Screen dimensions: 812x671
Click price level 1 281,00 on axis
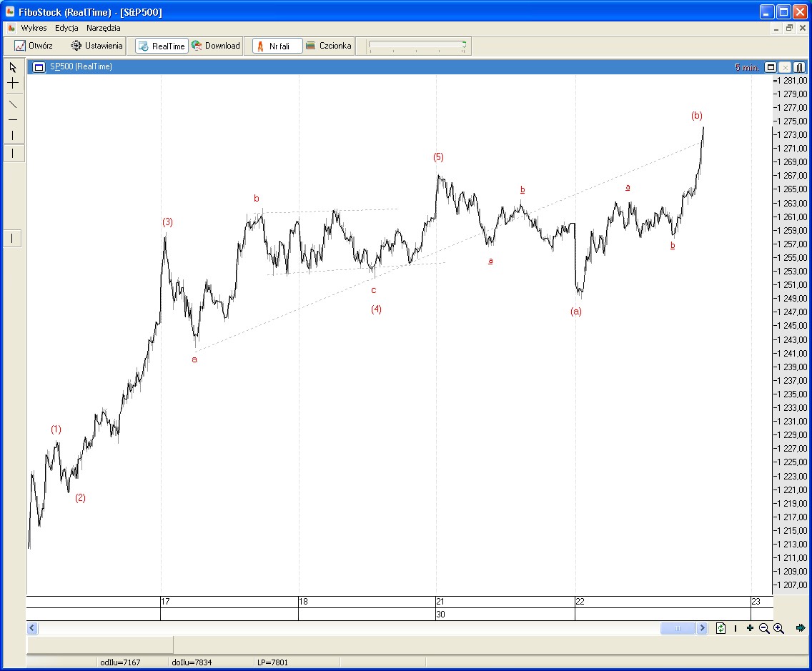[792, 81]
